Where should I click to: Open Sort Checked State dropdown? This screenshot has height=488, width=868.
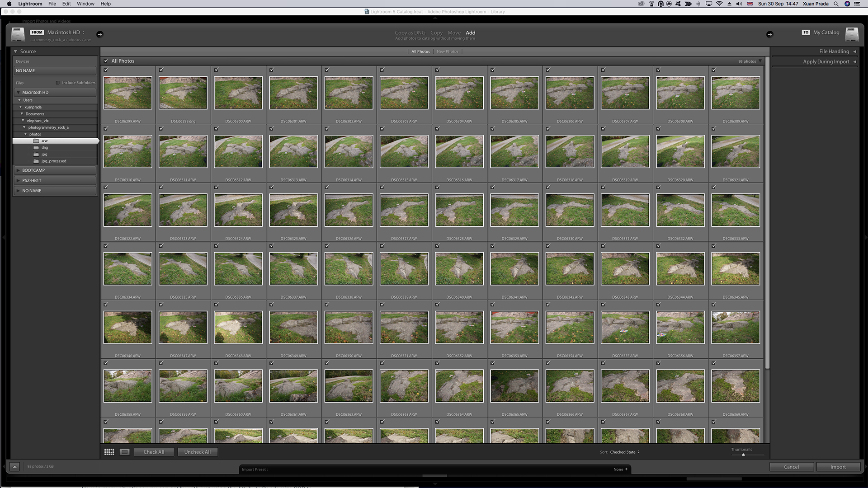pyautogui.click(x=624, y=452)
